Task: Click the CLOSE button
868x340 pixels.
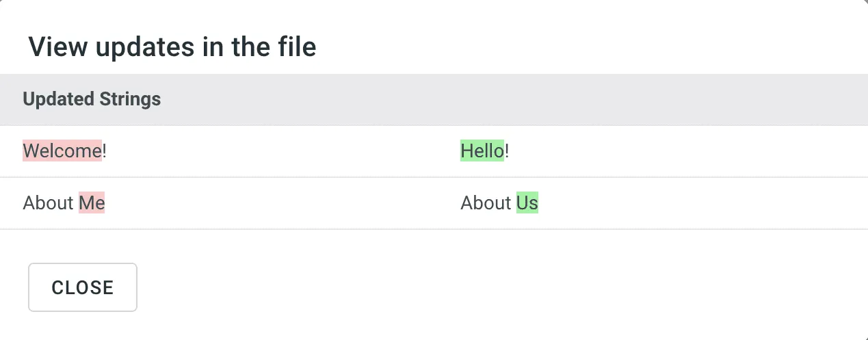Action: [x=83, y=287]
